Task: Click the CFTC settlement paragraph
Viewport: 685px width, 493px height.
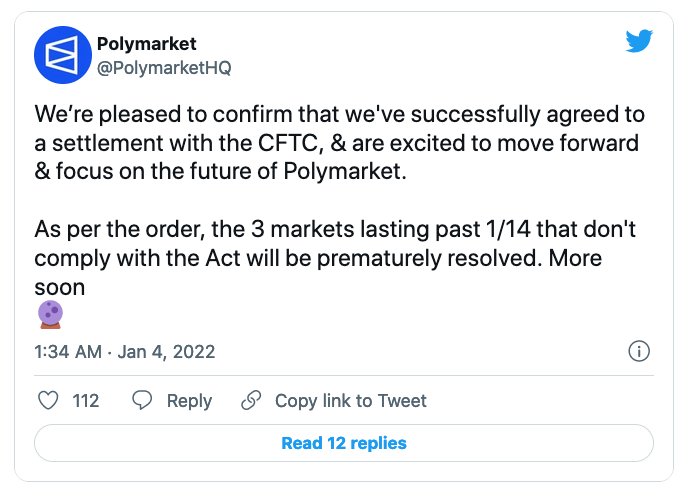Action: (x=339, y=143)
